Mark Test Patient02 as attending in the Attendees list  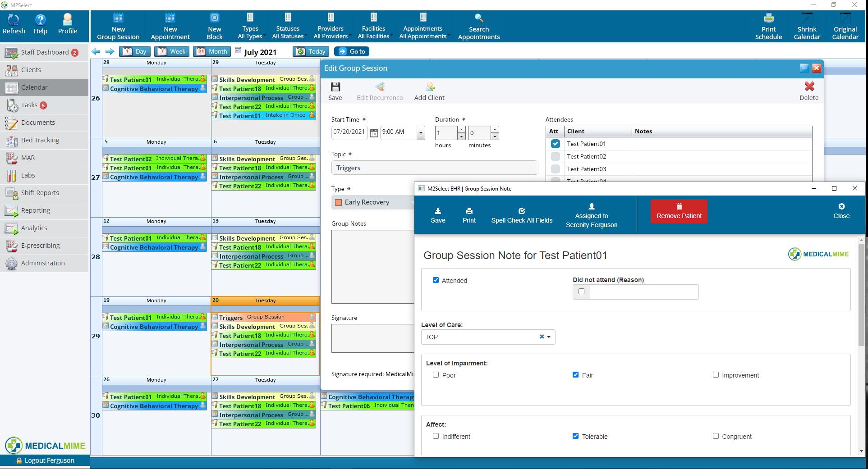(x=555, y=156)
